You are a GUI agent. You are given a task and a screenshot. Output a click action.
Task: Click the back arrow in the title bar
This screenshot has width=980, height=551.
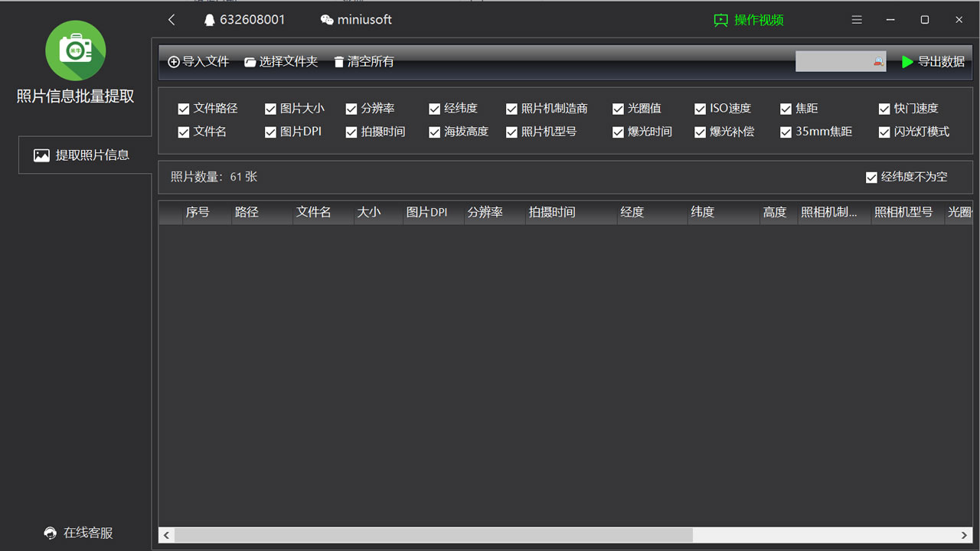(x=171, y=19)
